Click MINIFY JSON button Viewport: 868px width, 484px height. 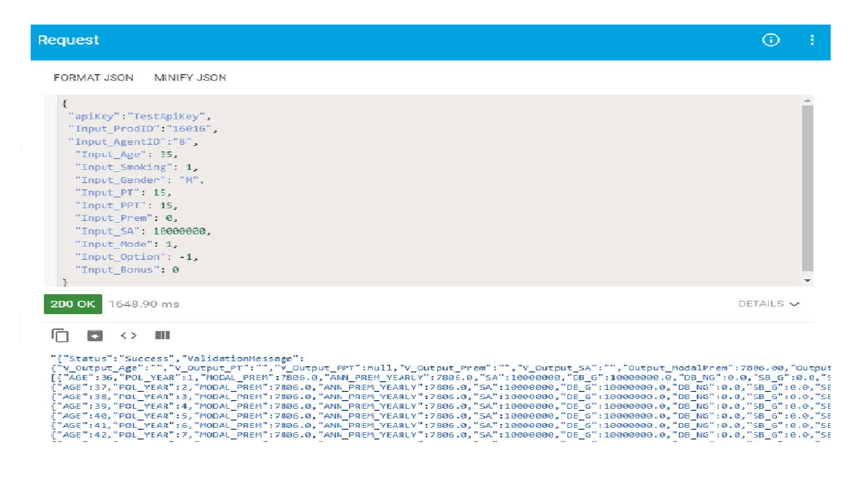pos(190,78)
